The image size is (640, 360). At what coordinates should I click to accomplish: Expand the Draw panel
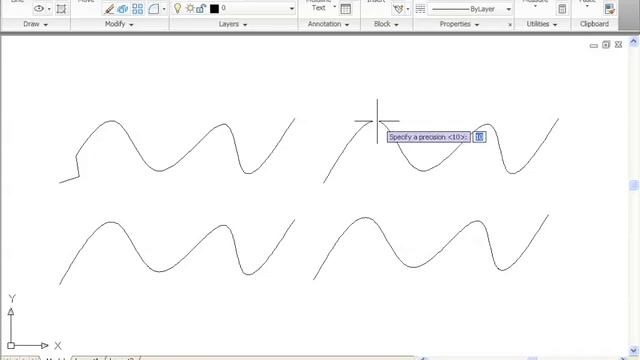click(36, 24)
